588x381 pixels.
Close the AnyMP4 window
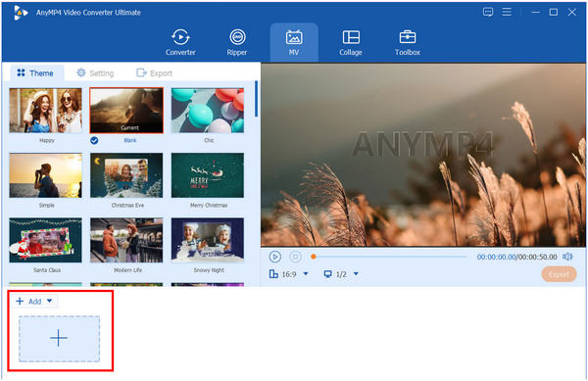point(571,12)
